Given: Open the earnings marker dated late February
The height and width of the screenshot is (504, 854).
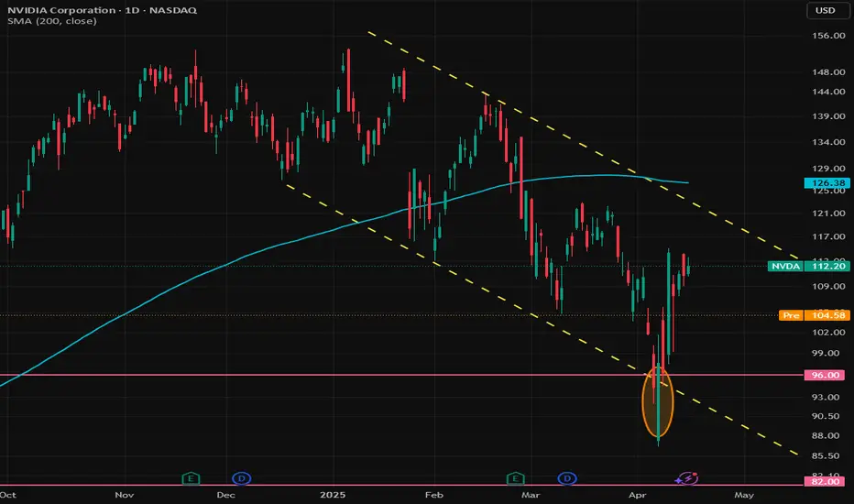Looking at the screenshot, I should (x=515, y=478).
